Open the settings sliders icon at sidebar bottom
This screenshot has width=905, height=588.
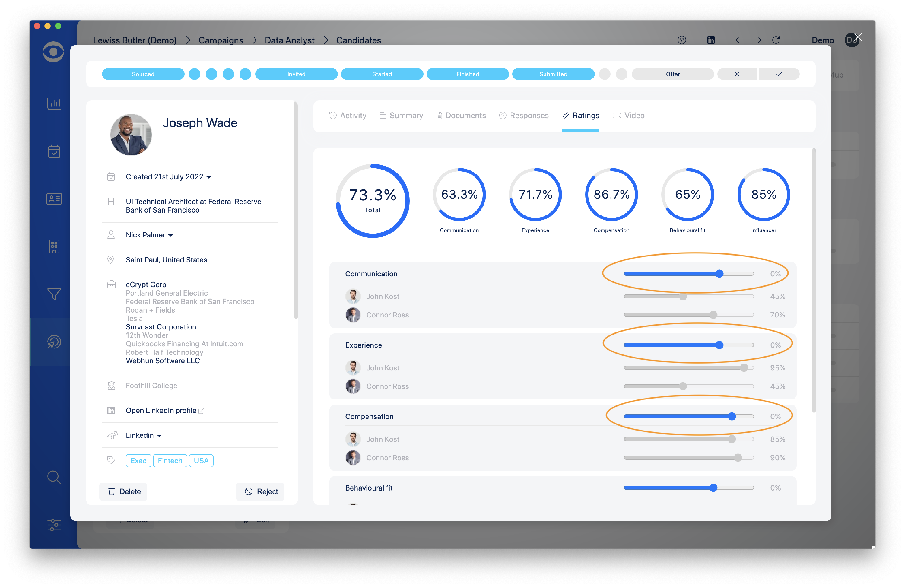[x=54, y=525]
